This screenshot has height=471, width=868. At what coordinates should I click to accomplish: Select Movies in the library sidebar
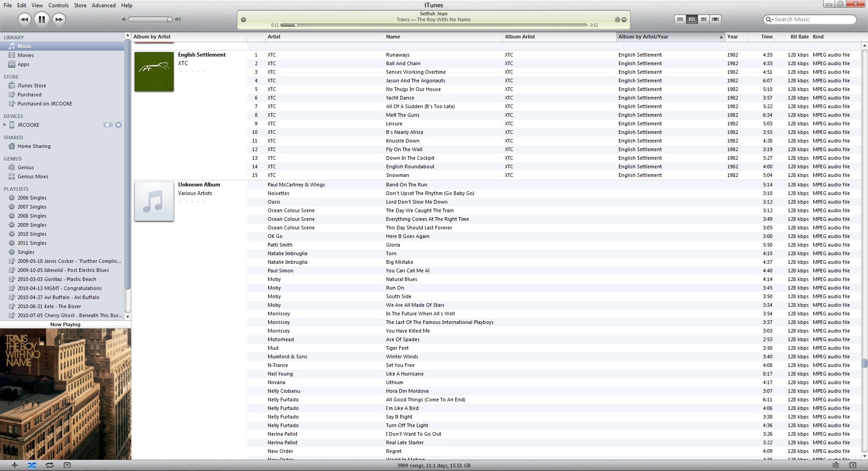(x=62, y=55)
